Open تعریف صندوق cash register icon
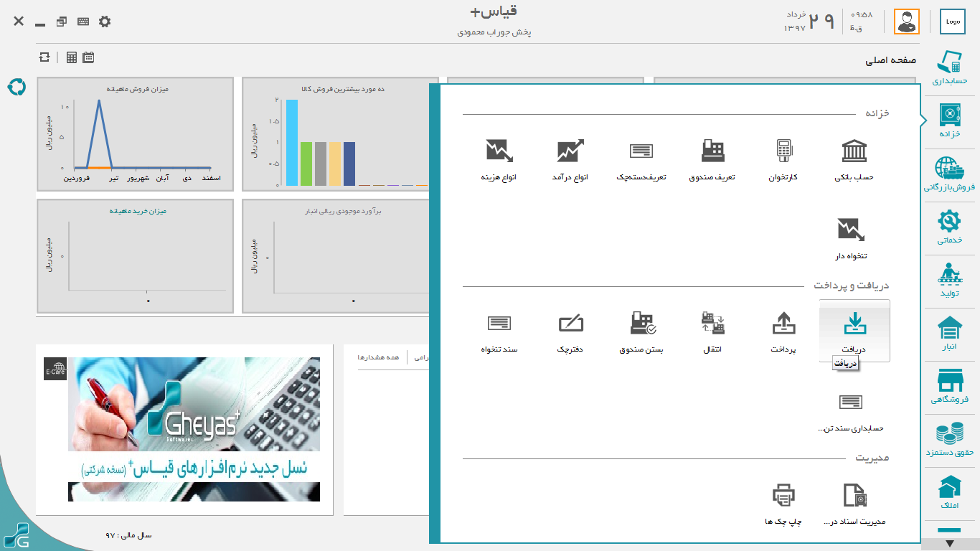980x551 pixels. (x=712, y=159)
